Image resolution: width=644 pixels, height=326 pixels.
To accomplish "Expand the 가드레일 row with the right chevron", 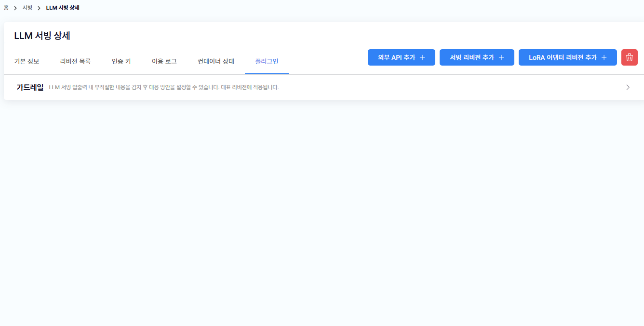I will pos(628,87).
